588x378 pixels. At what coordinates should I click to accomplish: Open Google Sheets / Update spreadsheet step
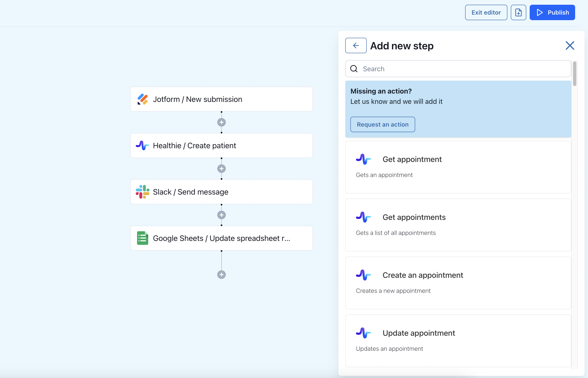click(x=222, y=238)
